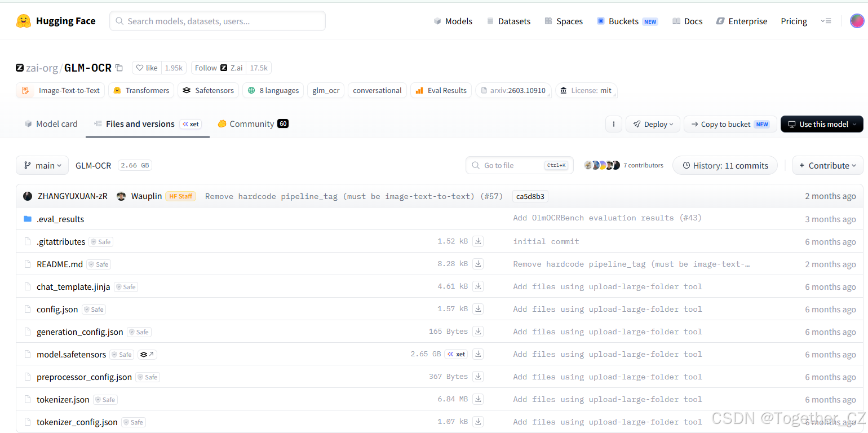Open the tokenizer.json file
The width and height of the screenshot is (868, 433).
[63, 400]
